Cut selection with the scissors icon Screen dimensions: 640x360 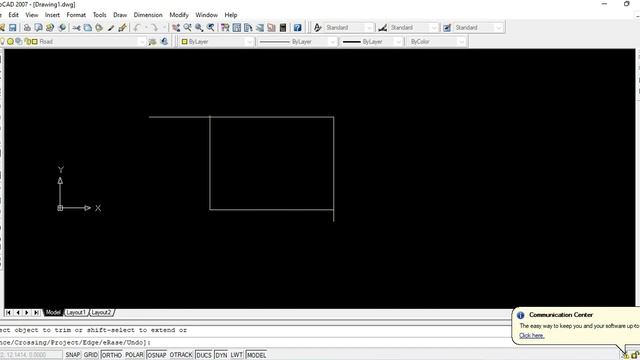pyautogui.click(x=76, y=28)
